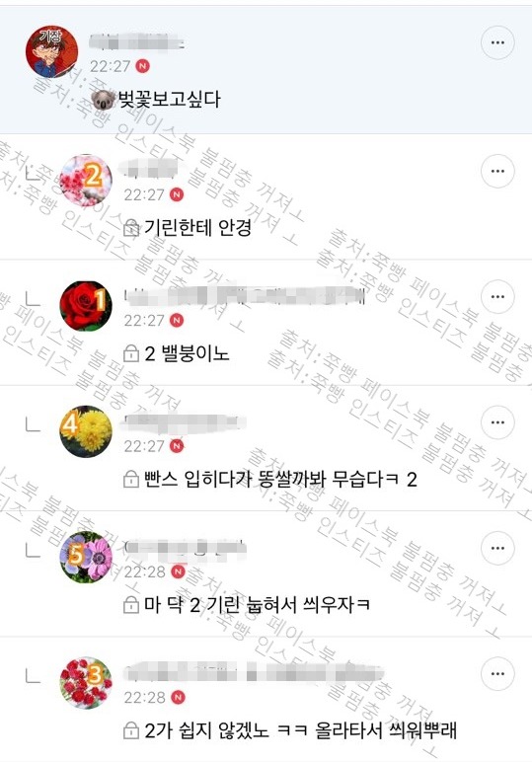The width and height of the screenshot is (532, 762).
Task: Open options menu for 빤스 입히다가 comment
Action: click(497, 422)
